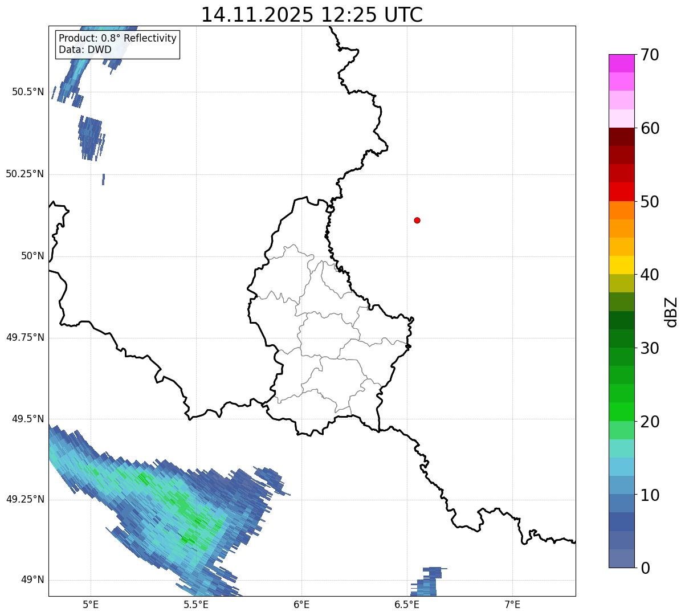Click the bright green colorbar segment above 20
Image resolution: width=685 pixels, height=616 pixels.
click(622, 411)
